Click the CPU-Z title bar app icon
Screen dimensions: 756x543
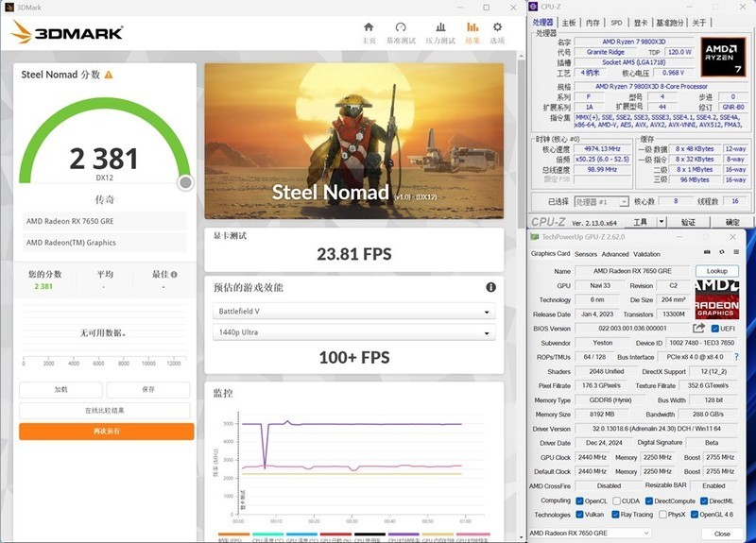pyautogui.click(x=533, y=7)
